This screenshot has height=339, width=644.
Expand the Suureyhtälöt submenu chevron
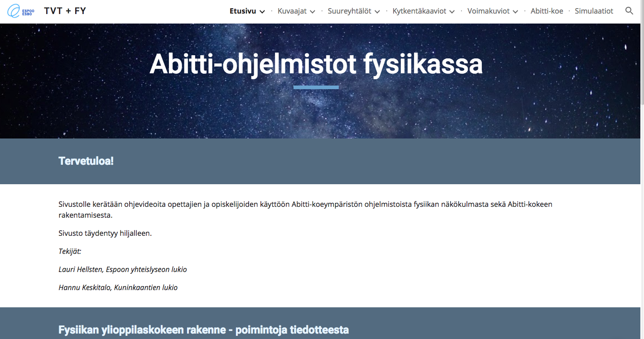point(377,12)
